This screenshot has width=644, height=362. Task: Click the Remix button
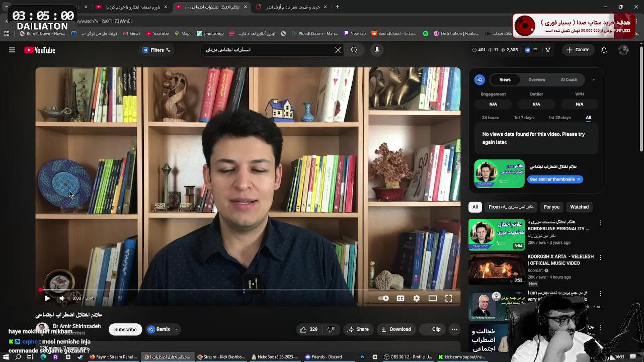[159, 329]
